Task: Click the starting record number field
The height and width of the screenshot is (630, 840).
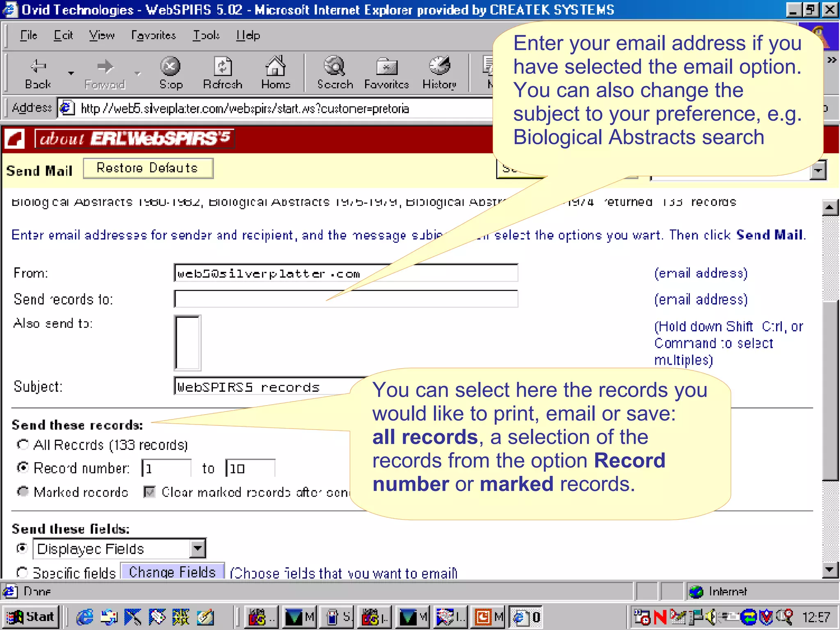Action: click(x=166, y=468)
